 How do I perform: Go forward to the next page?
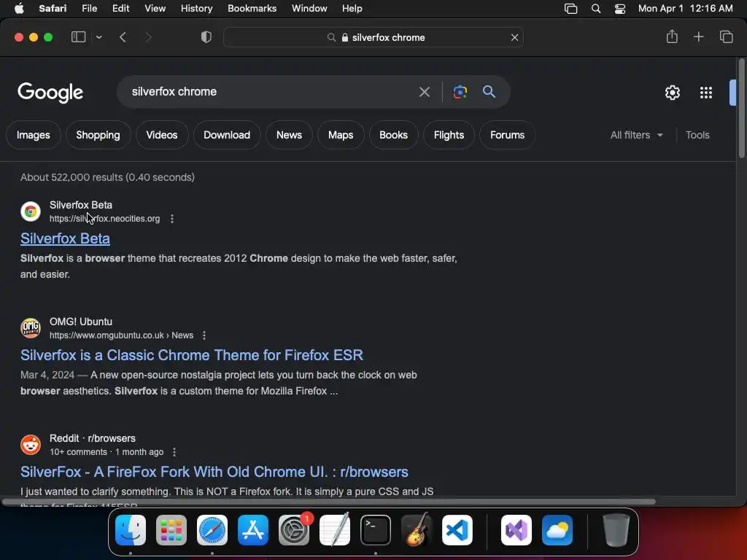(148, 37)
